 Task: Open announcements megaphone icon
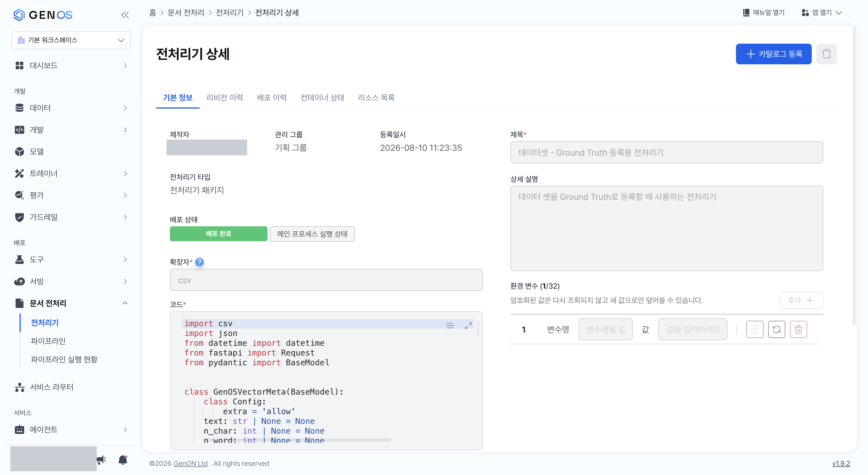[x=101, y=459]
